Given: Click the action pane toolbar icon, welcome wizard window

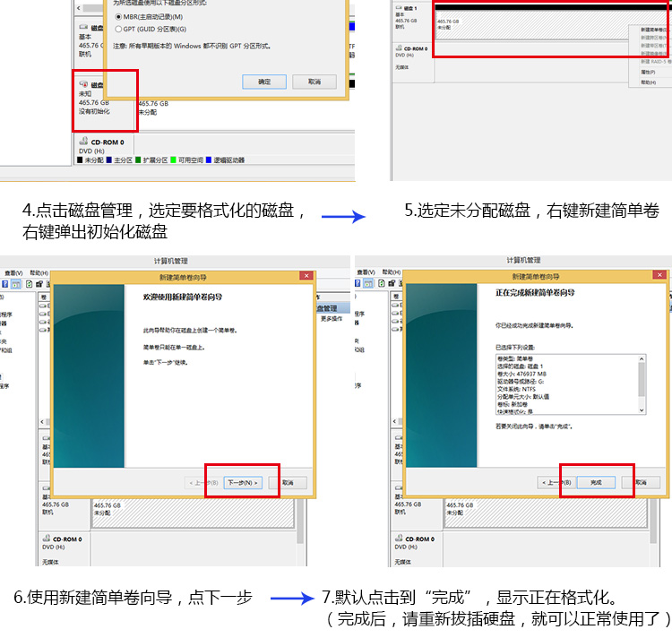Looking at the screenshot, I should (16, 284).
